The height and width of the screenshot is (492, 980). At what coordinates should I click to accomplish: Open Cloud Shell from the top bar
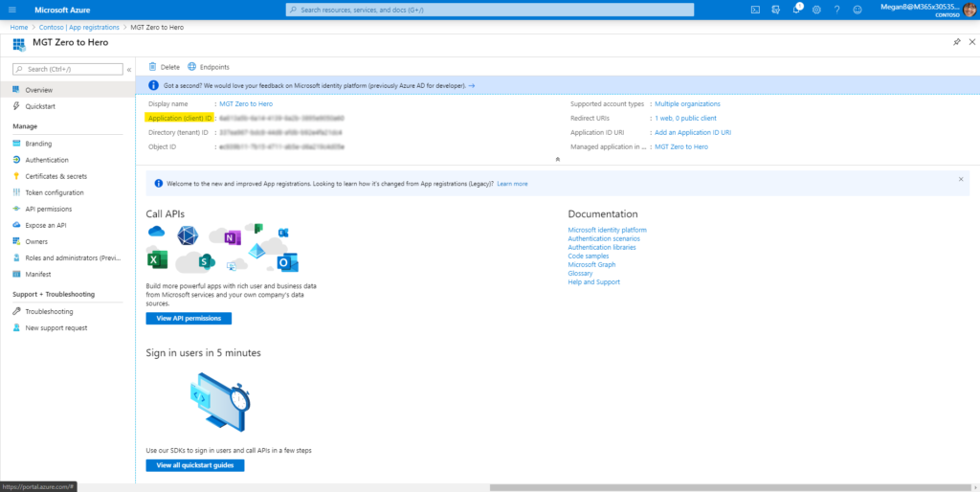(755, 10)
